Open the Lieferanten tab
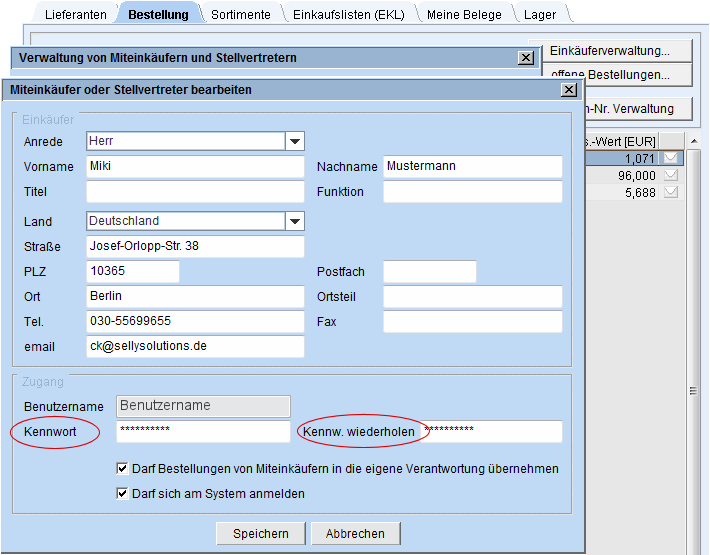This screenshot has width=710, height=555. (75, 15)
